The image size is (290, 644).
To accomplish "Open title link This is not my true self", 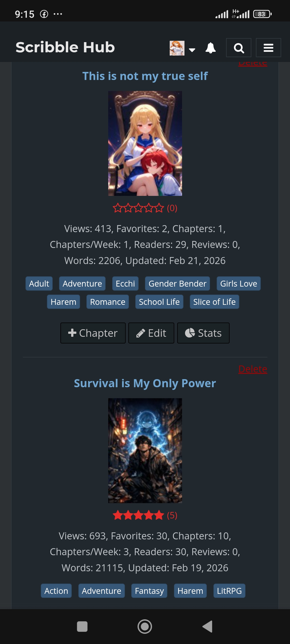I will coord(145,76).
